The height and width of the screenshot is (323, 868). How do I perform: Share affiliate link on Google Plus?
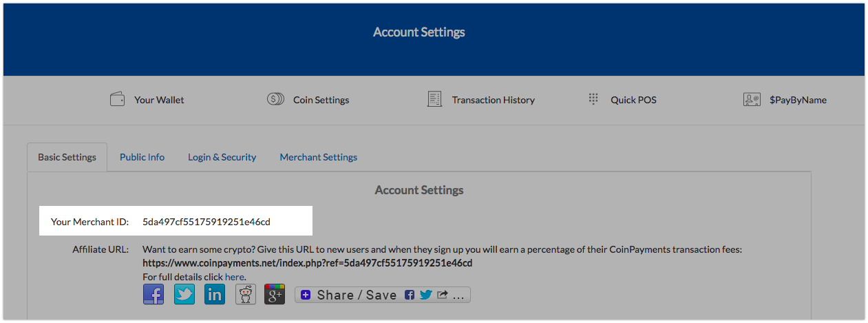275,294
